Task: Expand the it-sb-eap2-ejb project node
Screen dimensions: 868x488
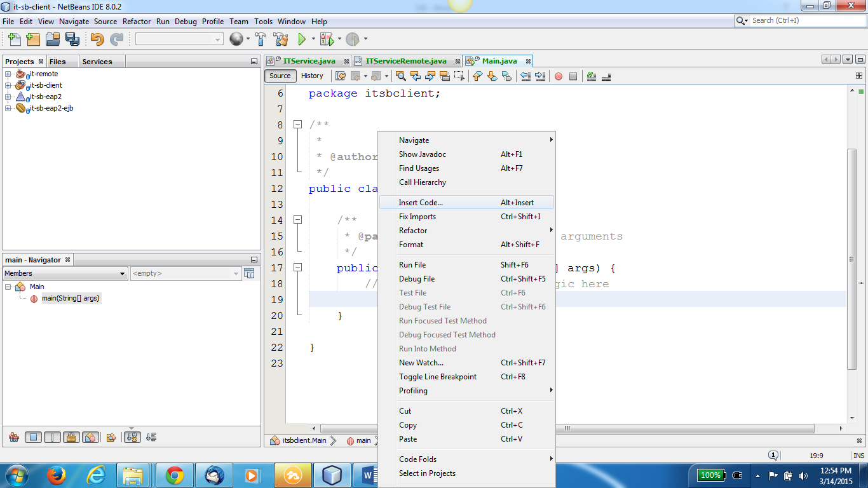Action: click(8, 108)
